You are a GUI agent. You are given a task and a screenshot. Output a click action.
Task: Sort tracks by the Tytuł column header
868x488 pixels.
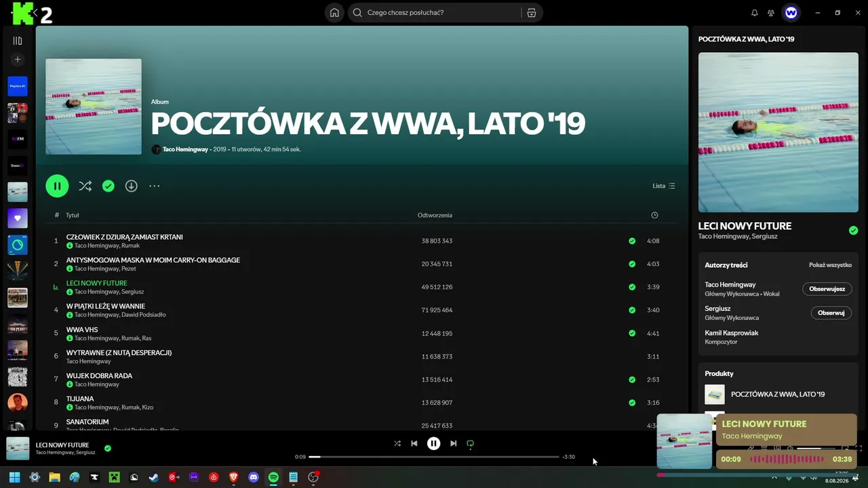pos(73,216)
